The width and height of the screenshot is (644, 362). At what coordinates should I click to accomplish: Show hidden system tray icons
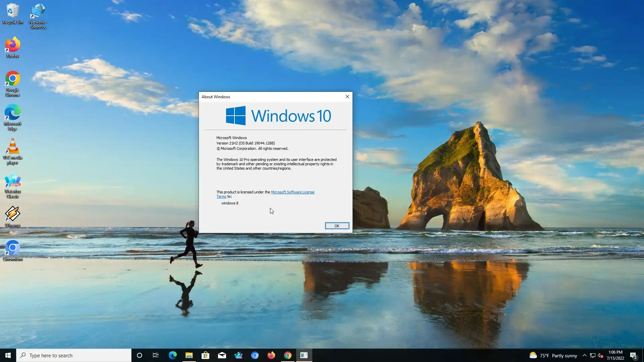click(584, 355)
